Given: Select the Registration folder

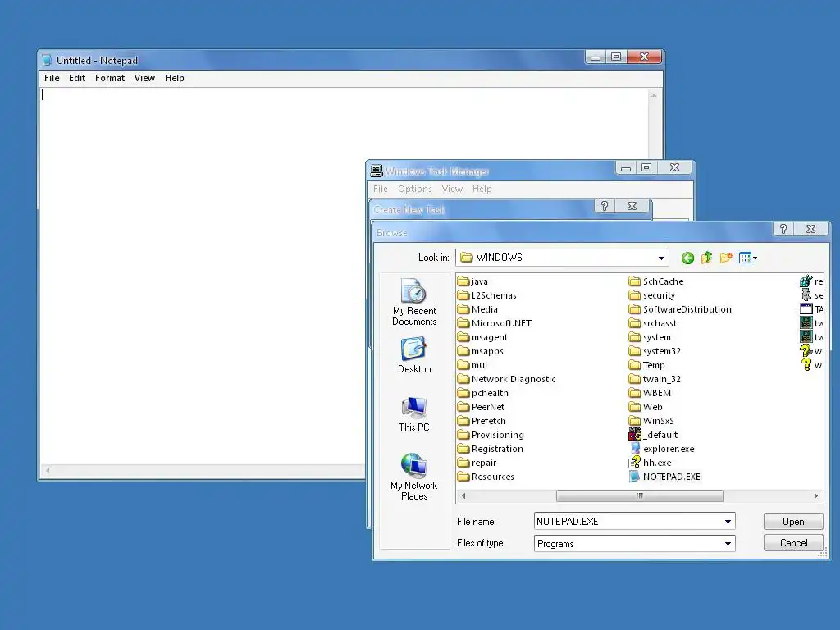Looking at the screenshot, I should 491,449.
